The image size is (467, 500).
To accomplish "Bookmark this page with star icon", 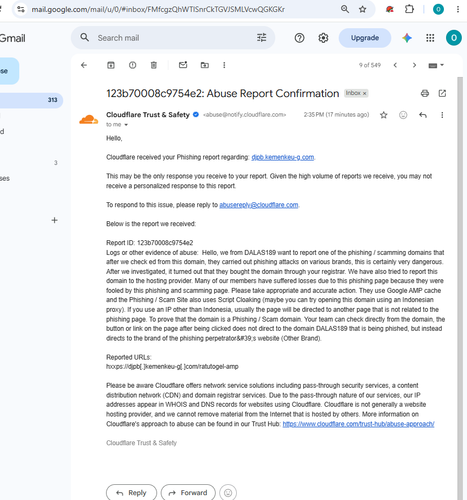I will (362, 9).
